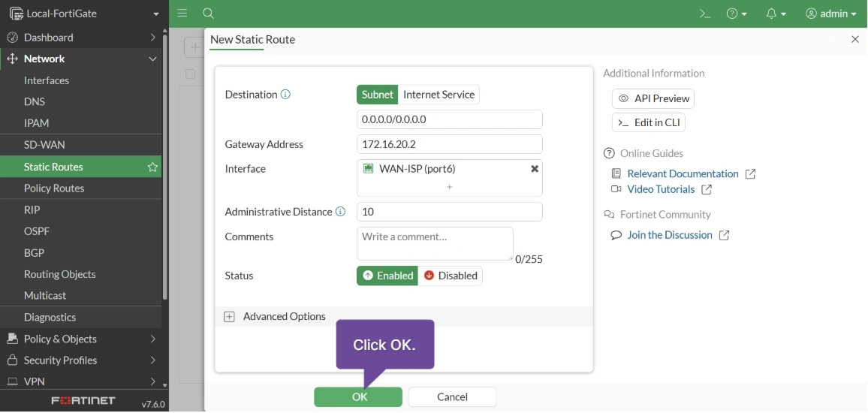Click external link icon beside Join the Discussion

pos(724,235)
